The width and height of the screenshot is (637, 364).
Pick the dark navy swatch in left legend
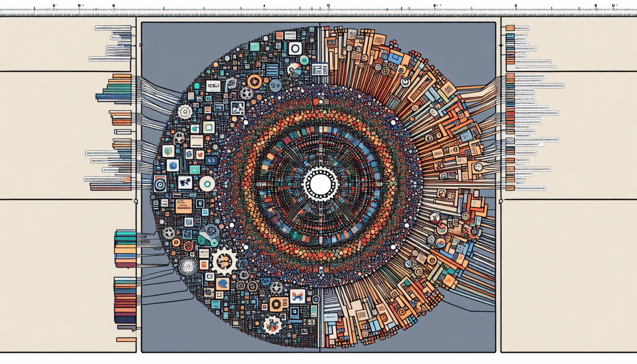point(125,320)
